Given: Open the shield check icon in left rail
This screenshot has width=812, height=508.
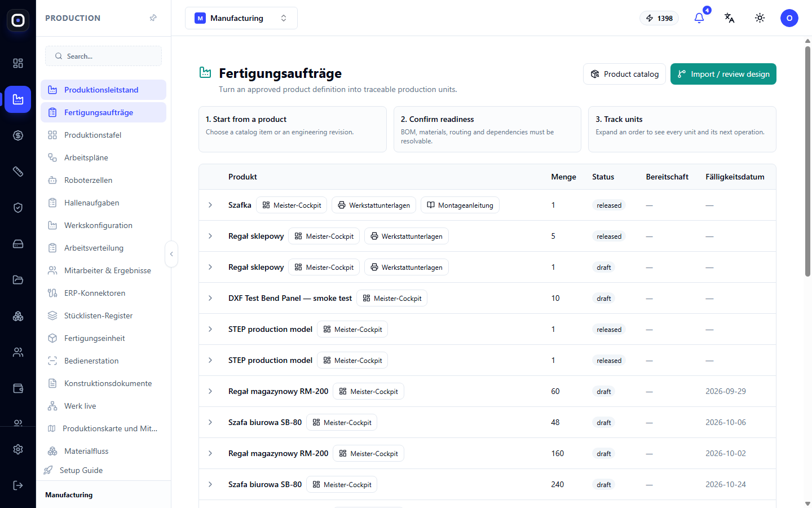Looking at the screenshot, I should [18, 208].
